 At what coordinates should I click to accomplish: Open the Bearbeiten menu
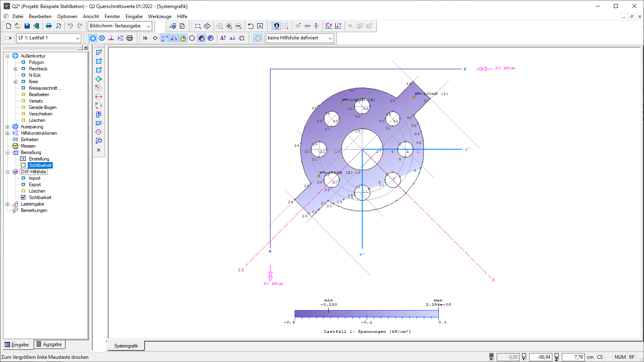pos(40,16)
